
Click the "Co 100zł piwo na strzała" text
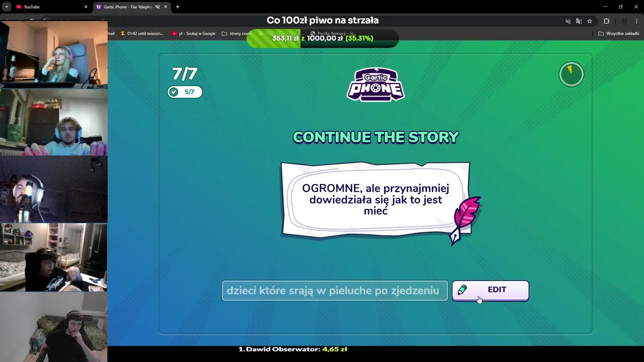pos(323,21)
